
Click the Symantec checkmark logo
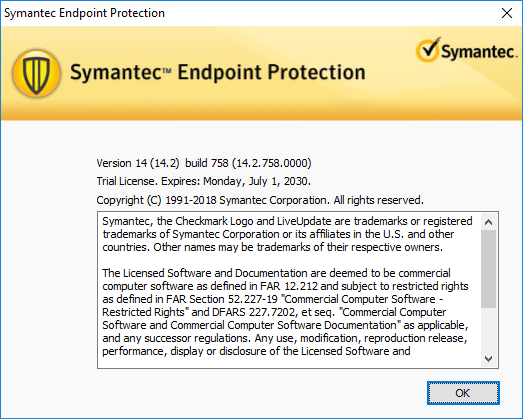pos(428,50)
